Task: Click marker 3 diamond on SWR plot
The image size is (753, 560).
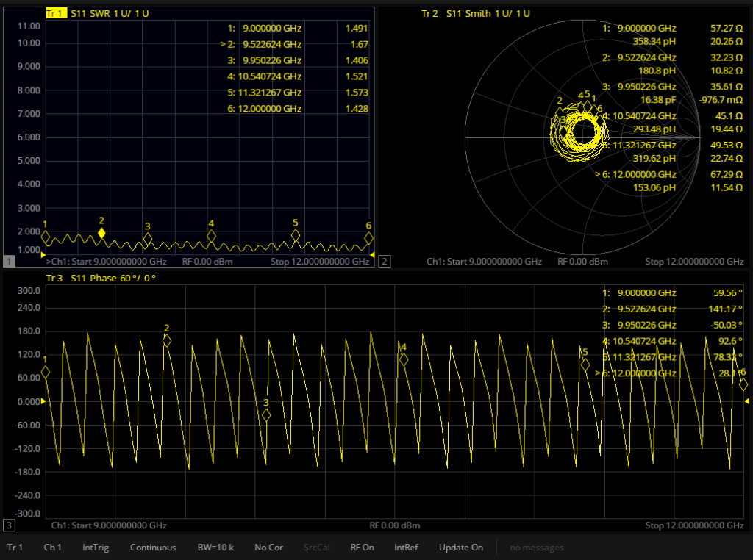Action: pyautogui.click(x=147, y=239)
